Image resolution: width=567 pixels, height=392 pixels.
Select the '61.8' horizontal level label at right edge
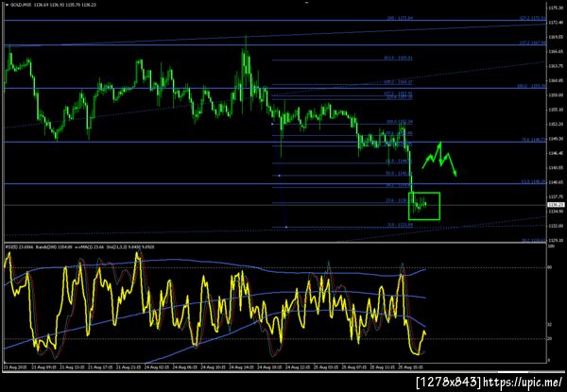point(534,182)
